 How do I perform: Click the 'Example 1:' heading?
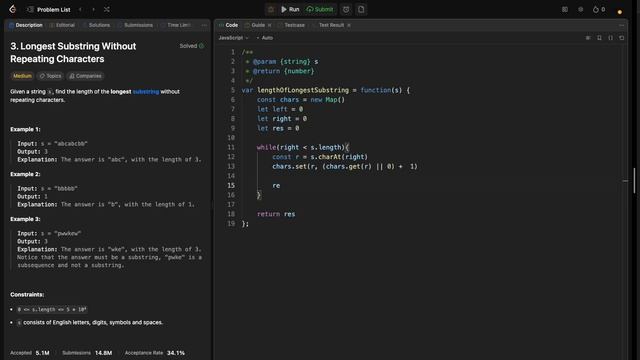pyautogui.click(x=25, y=129)
